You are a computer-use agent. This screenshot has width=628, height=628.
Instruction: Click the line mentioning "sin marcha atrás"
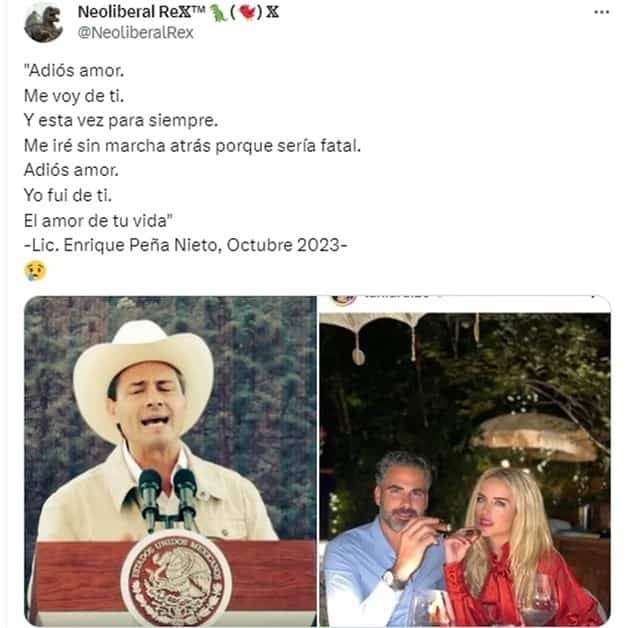click(191, 145)
